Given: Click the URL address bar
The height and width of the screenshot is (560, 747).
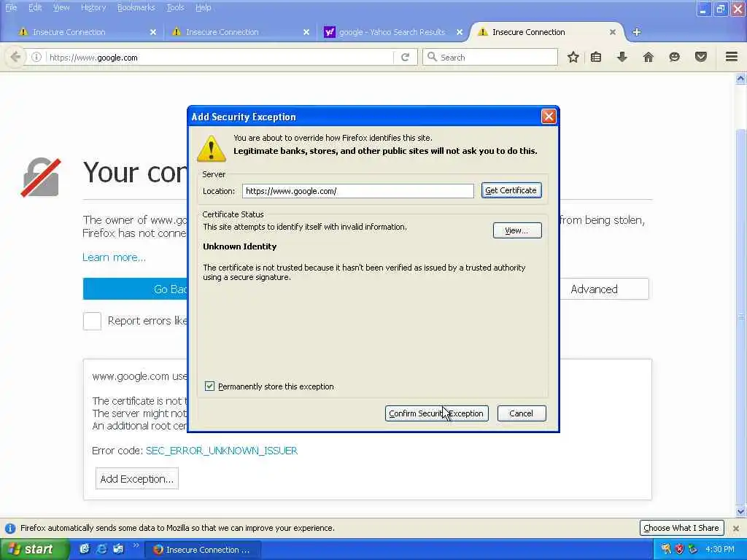Looking at the screenshot, I should point(219,57).
